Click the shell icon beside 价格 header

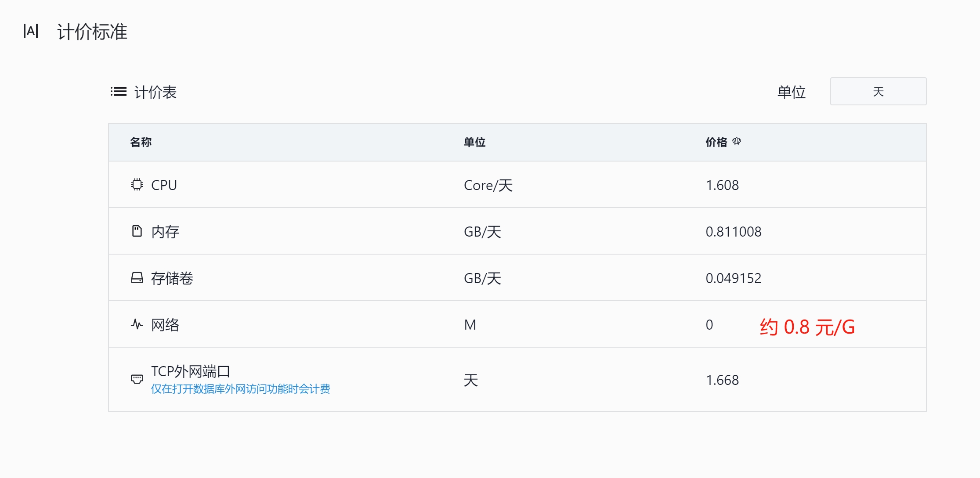pos(736,141)
